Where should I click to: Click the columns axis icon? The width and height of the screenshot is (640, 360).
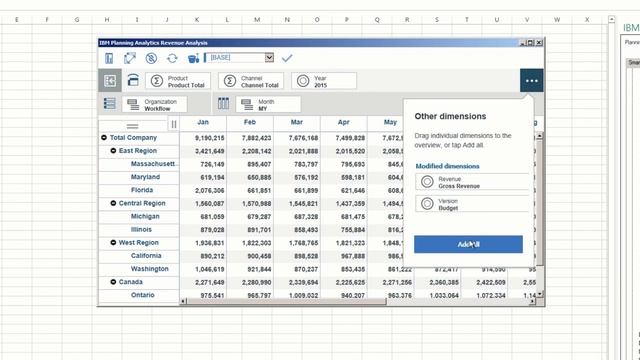tap(223, 103)
